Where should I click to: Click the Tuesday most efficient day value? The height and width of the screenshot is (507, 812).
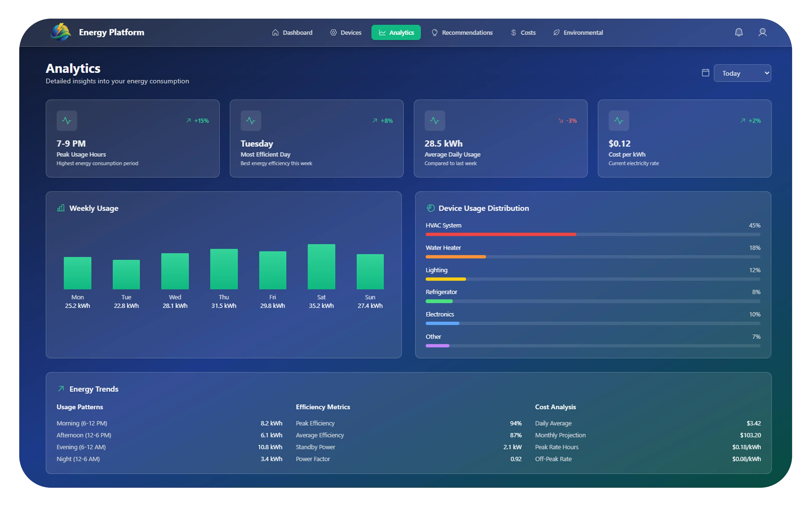pyautogui.click(x=257, y=144)
